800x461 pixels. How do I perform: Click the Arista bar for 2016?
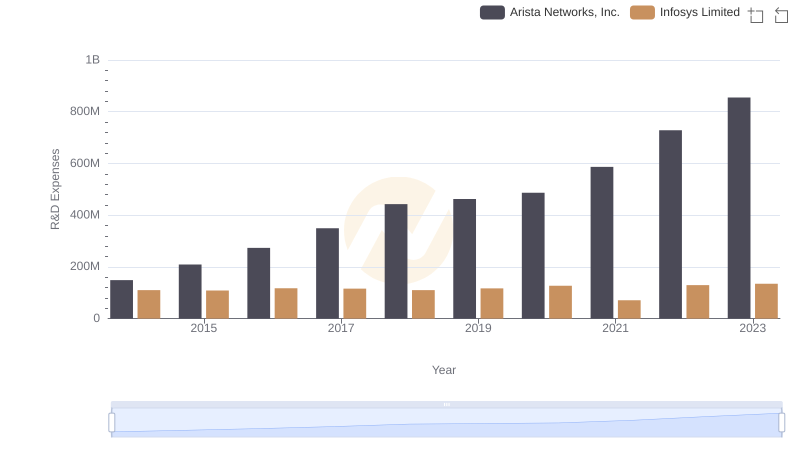point(259,283)
